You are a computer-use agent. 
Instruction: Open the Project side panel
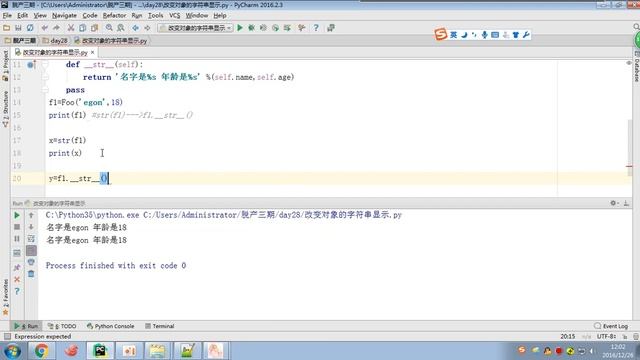point(5,65)
